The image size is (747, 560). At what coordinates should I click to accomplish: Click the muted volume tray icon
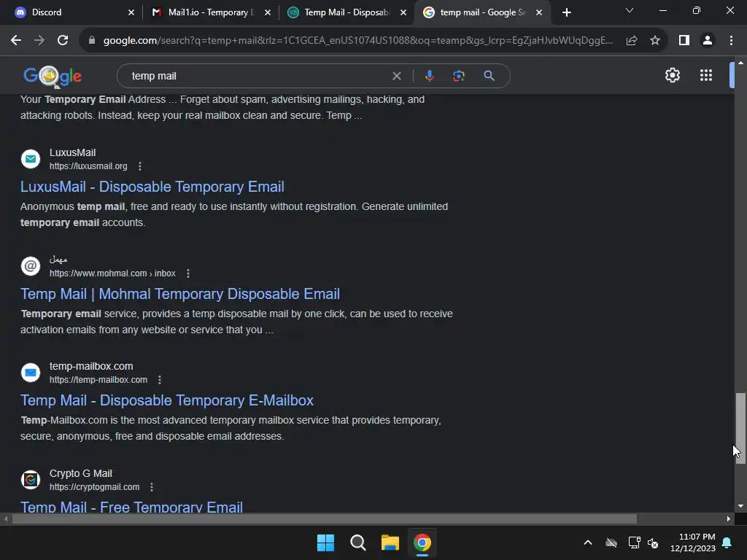point(653,542)
